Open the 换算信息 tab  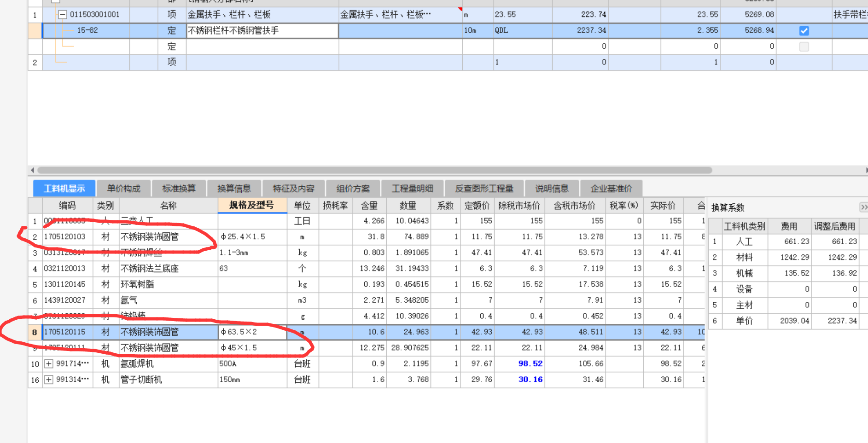(234, 189)
